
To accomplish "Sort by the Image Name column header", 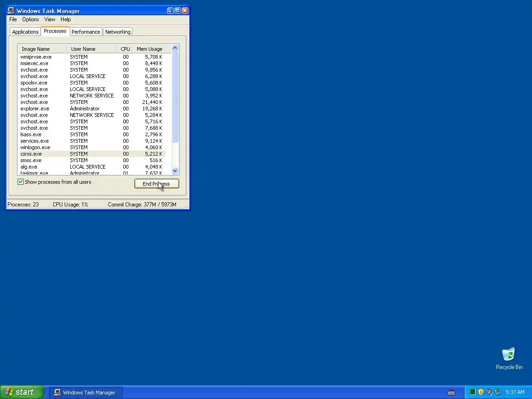I will pos(42,49).
